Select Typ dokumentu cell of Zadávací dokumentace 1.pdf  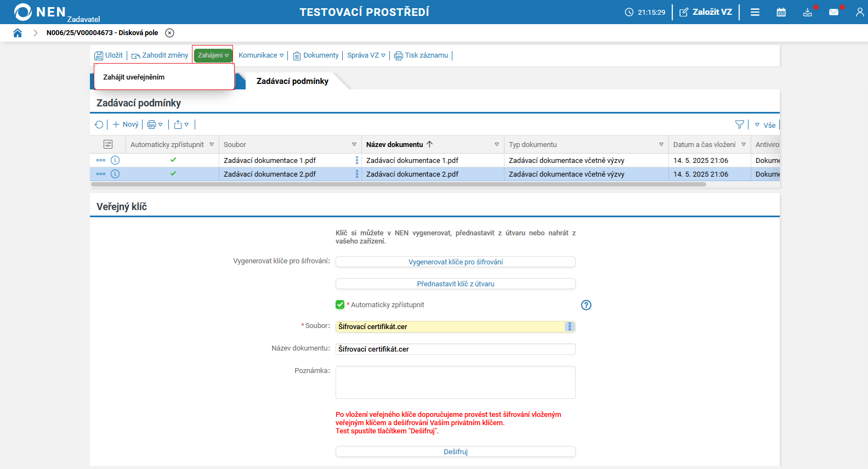pos(586,160)
